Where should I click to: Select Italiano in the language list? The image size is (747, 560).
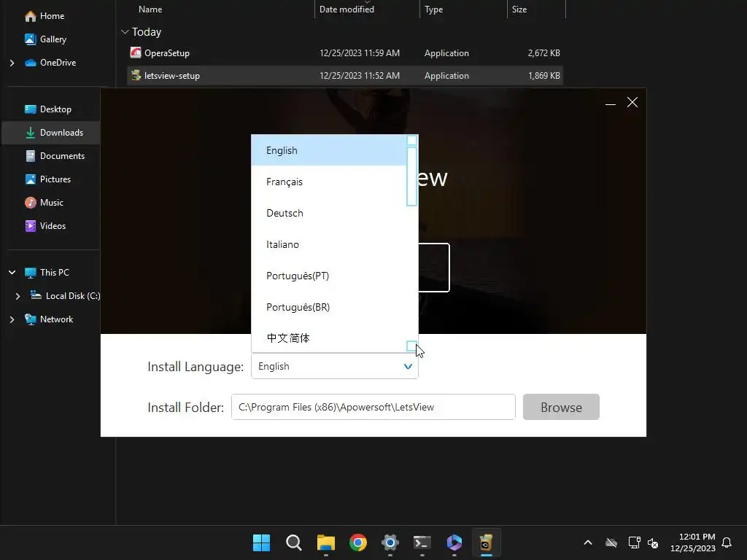pos(329,245)
